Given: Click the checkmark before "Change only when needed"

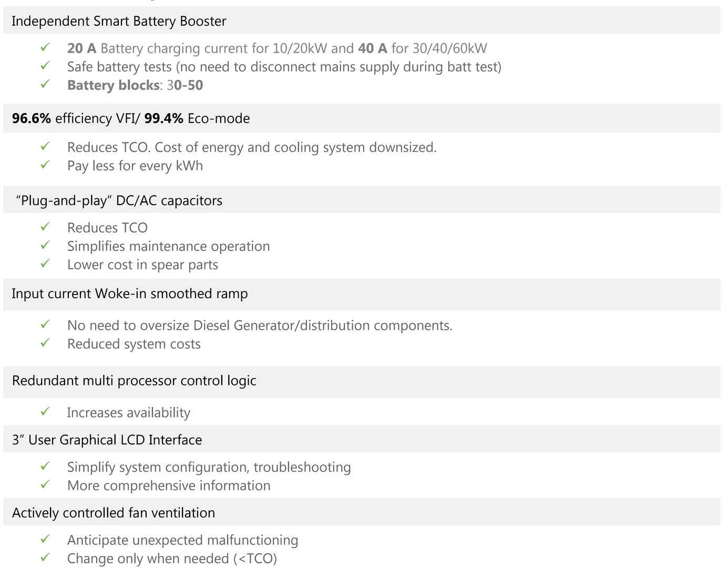Looking at the screenshot, I should [45, 557].
